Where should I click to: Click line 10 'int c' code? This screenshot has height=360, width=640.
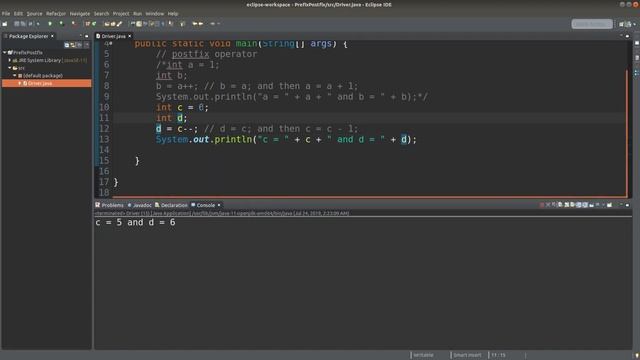click(x=182, y=107)
